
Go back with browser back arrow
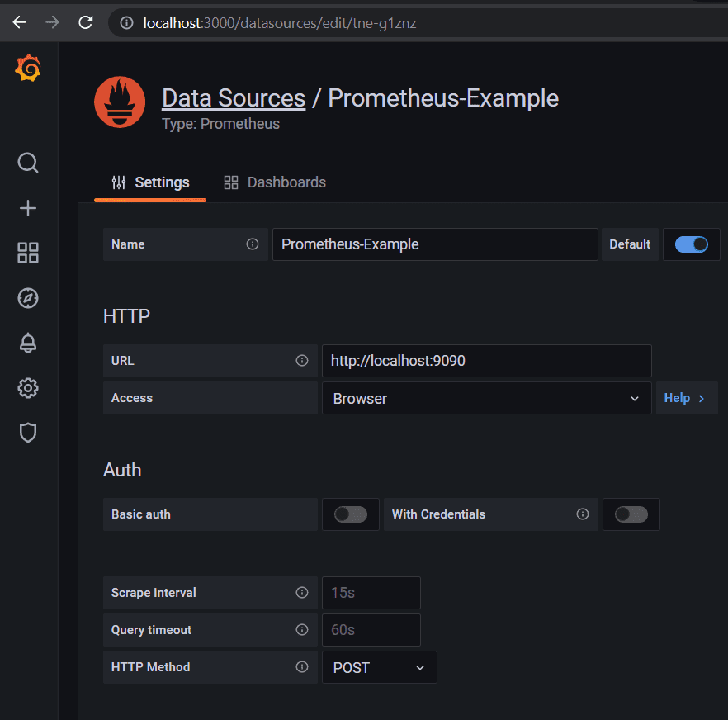[x=20, y=21]
